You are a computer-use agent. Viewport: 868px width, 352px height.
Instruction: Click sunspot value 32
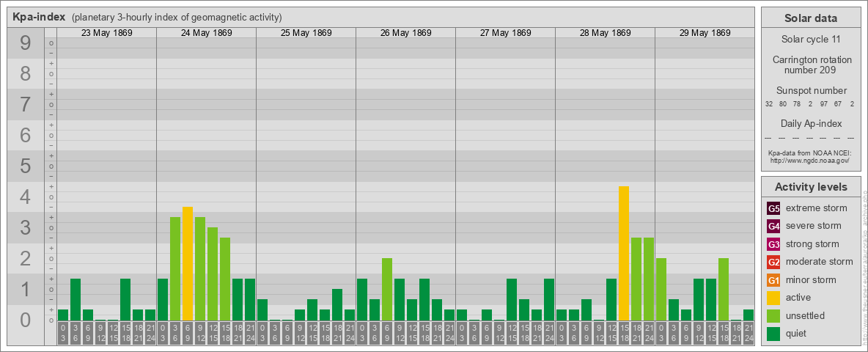[769, 104]
